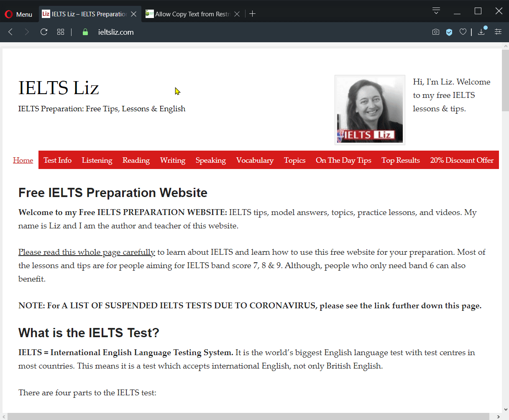The width and height of the screenshot is (509, 420).
Task: Add page to bookmarks heart icon
Action: click(463, 32)
